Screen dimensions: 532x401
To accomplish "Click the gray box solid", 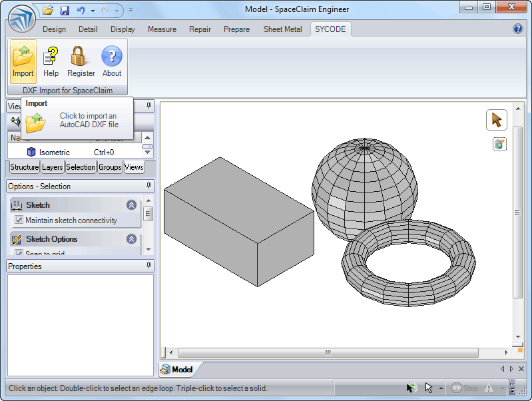I will 238,222.
